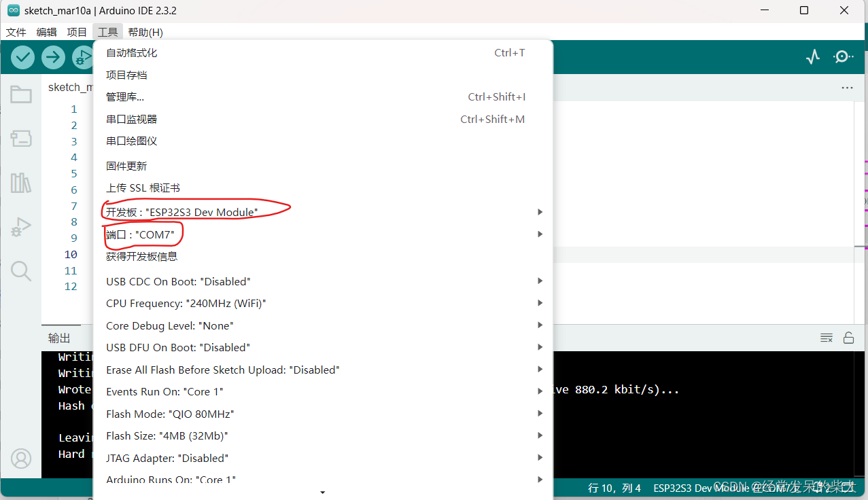Click the 输出 output panel tab
The image size is (868, 500).
point(59,338)
